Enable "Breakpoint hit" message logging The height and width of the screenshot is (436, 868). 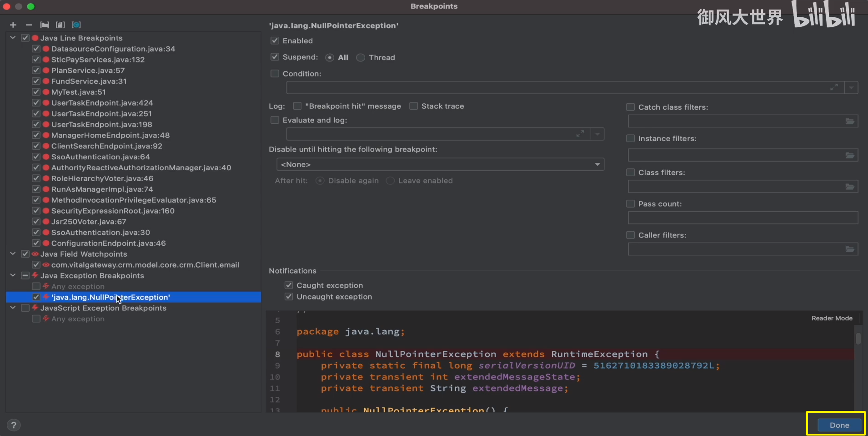tap(297, 106)
